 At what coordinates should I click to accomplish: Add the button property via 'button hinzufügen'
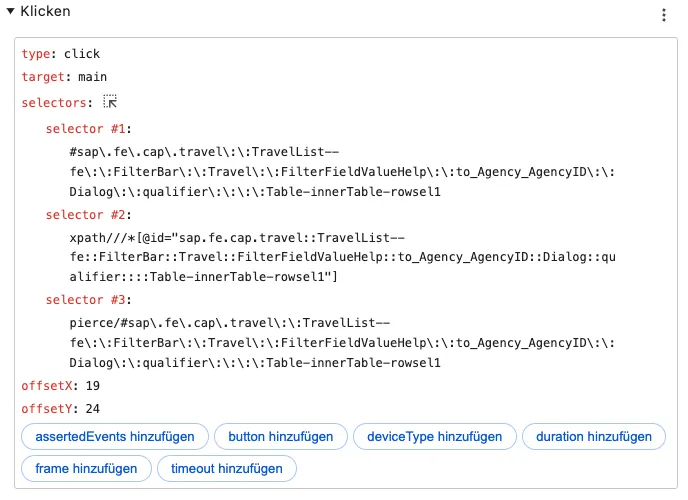pyautogui.click(x=280, y=437)
